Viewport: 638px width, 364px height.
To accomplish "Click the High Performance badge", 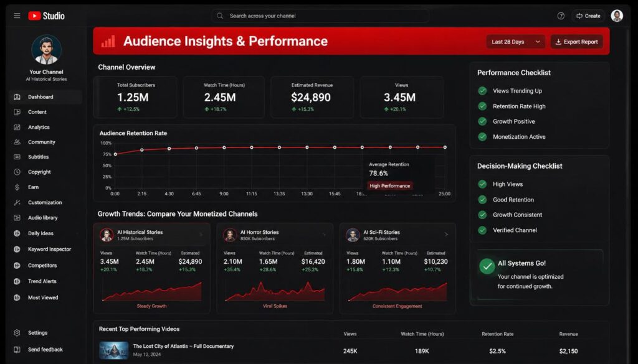I will 390,185.
